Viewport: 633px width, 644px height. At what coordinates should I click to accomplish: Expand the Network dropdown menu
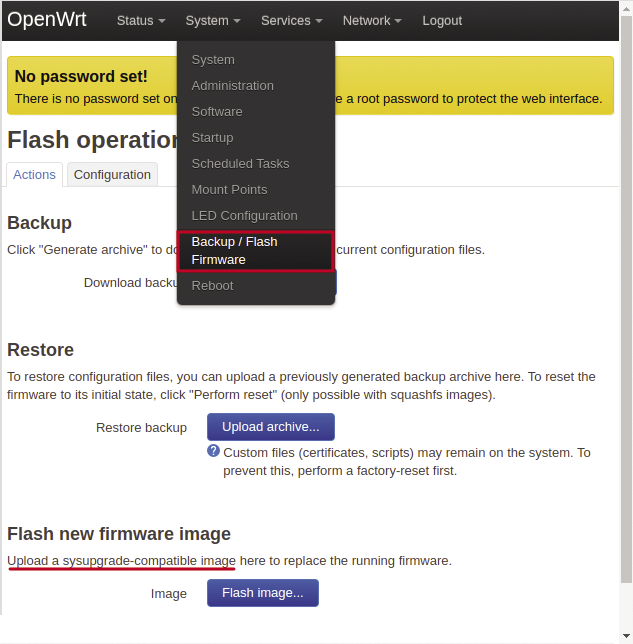click(371, 21)
